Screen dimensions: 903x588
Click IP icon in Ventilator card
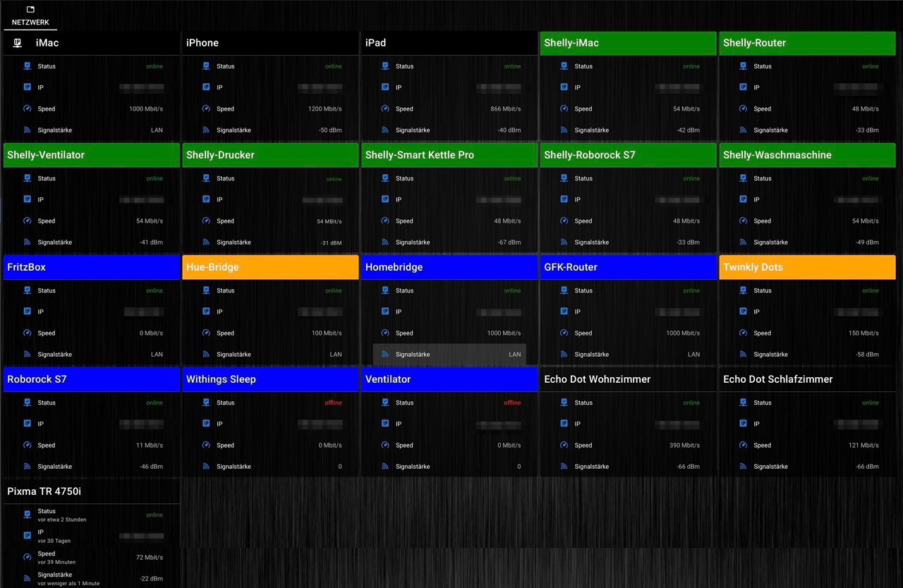[x=385, y=424]
